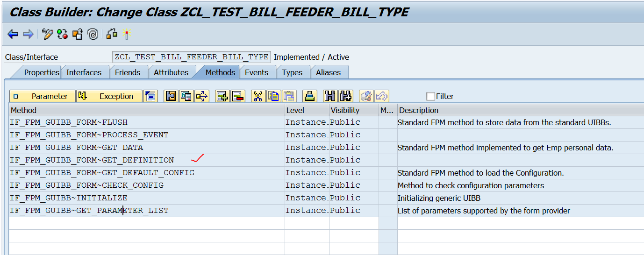Click the Level column header
This screenshot has height=255, width=644.
click(x=307, y=110)
